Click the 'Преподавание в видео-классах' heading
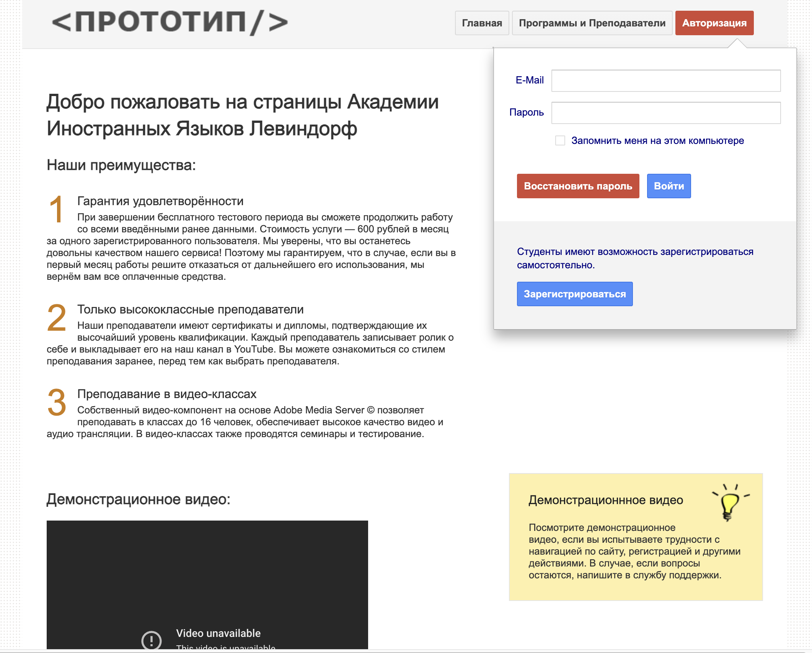 [167, 394]
